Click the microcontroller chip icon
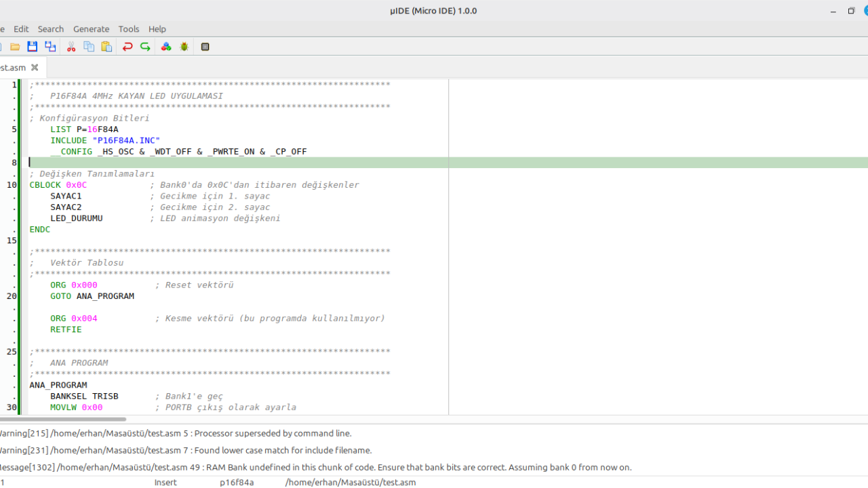 point(205,47)
